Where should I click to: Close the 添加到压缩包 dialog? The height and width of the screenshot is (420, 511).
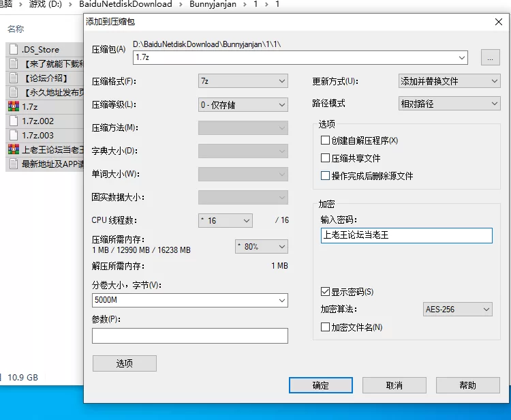tap(498, 22)
